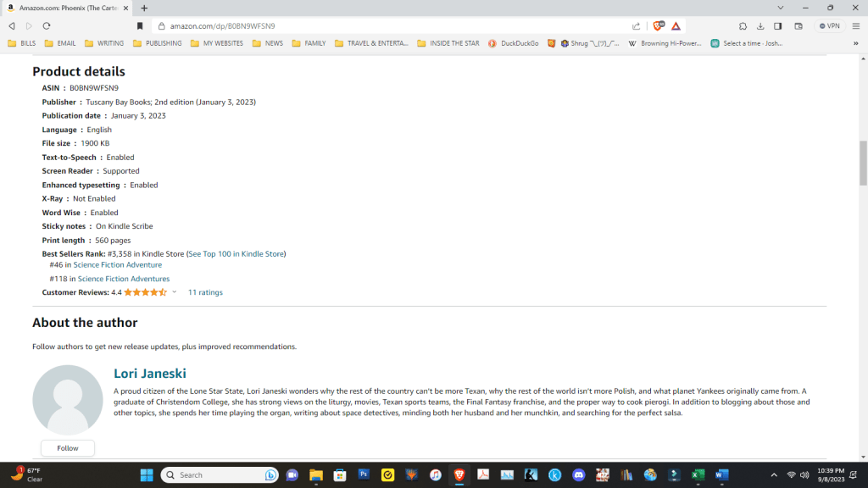Toggle the VPN button
The width and height of the screenshot is (868, 488).
click(x=829, y=26)
